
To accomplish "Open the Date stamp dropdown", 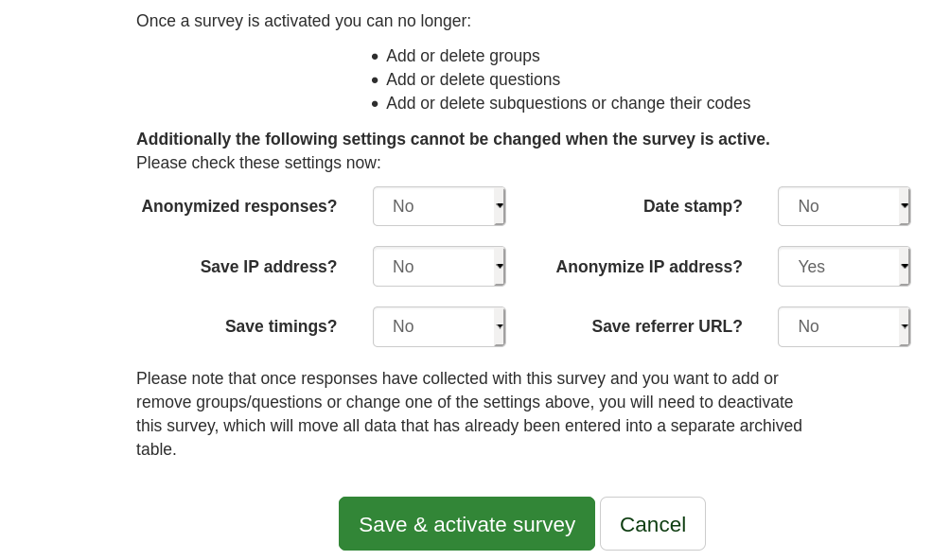I will [x=844, y=206].
